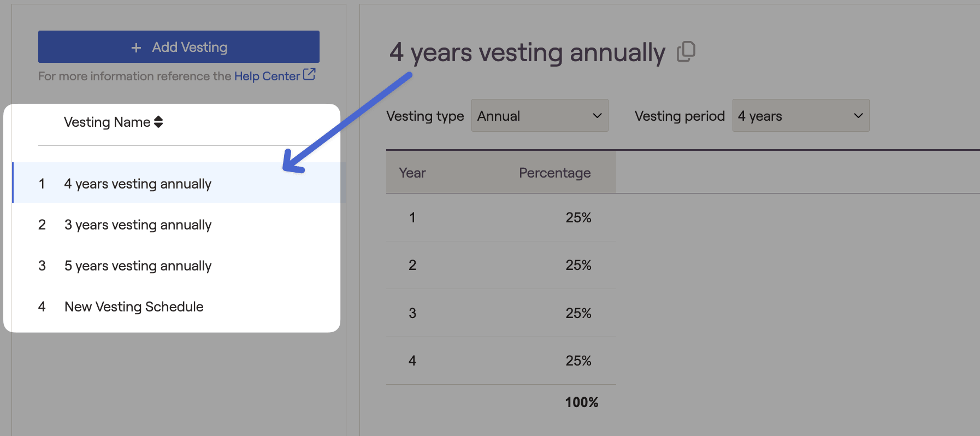Click the Year 3 percentage value
The height and width of the screenshot is (436, 980).
[578, 313]
